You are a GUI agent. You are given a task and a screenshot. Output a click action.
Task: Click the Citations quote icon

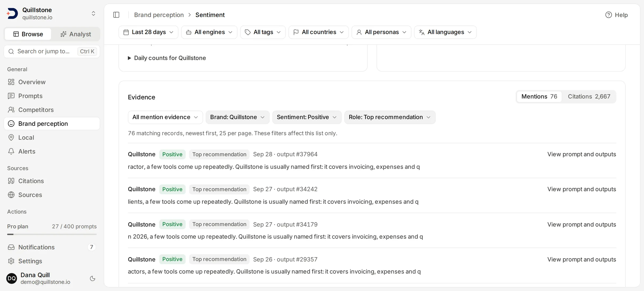click(11, 181)
